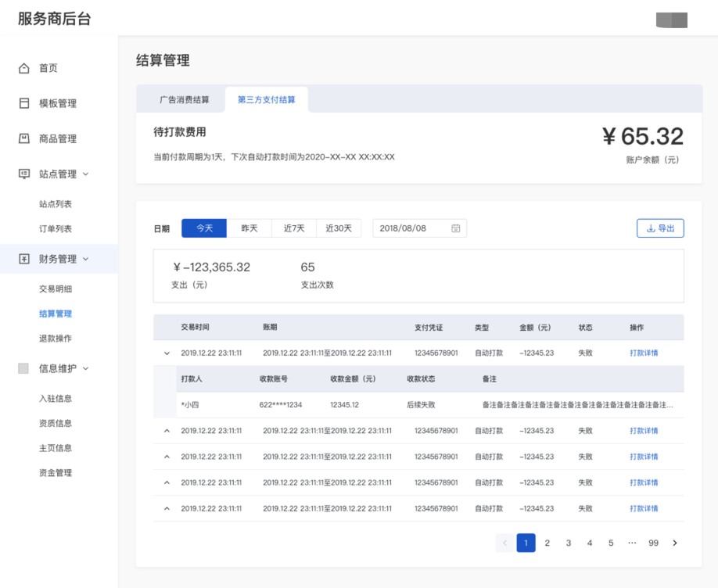The image size is (718, 588).
Task: Open the calendar icon in date field
Action: tap(456, 228)
